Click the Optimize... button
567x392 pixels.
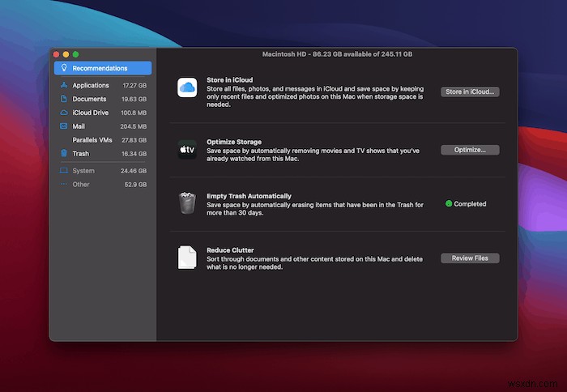(x=470, y=150)
